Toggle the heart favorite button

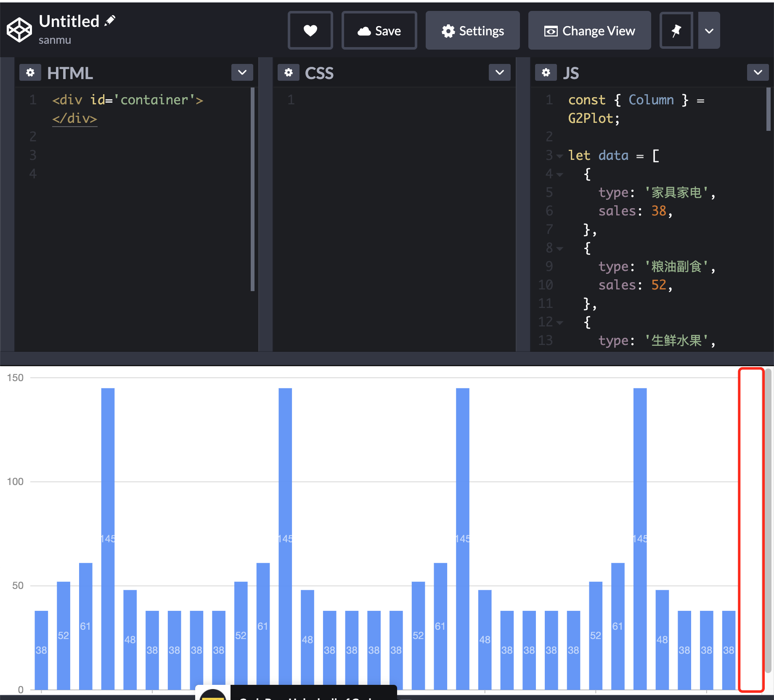tap(310, 30)
